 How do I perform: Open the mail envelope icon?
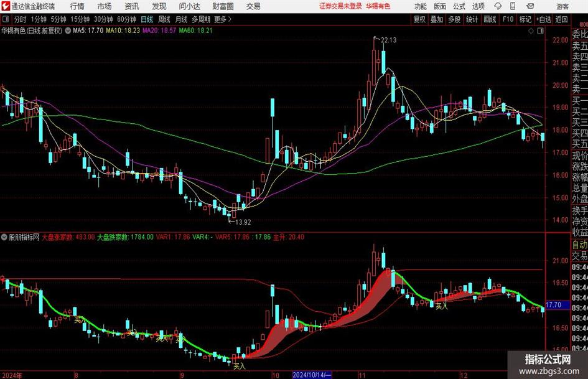pyautogui.click(x=530, y=6)
